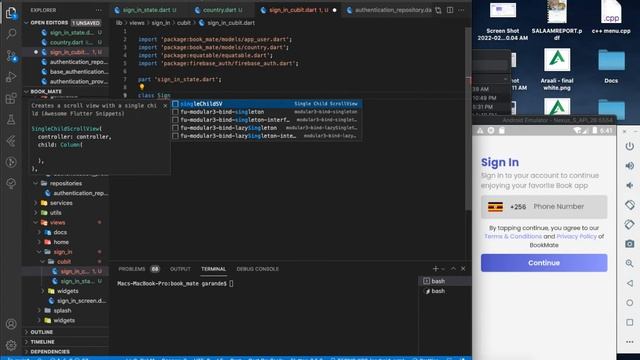Click emulator overview square button
Viewport: 640px width, 360px height.
click(x=629, y=322)
